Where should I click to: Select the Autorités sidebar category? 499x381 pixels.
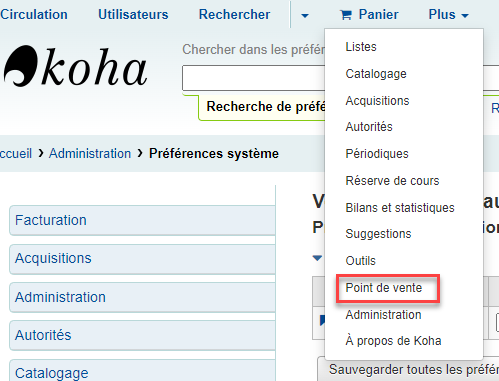point(142,335)
